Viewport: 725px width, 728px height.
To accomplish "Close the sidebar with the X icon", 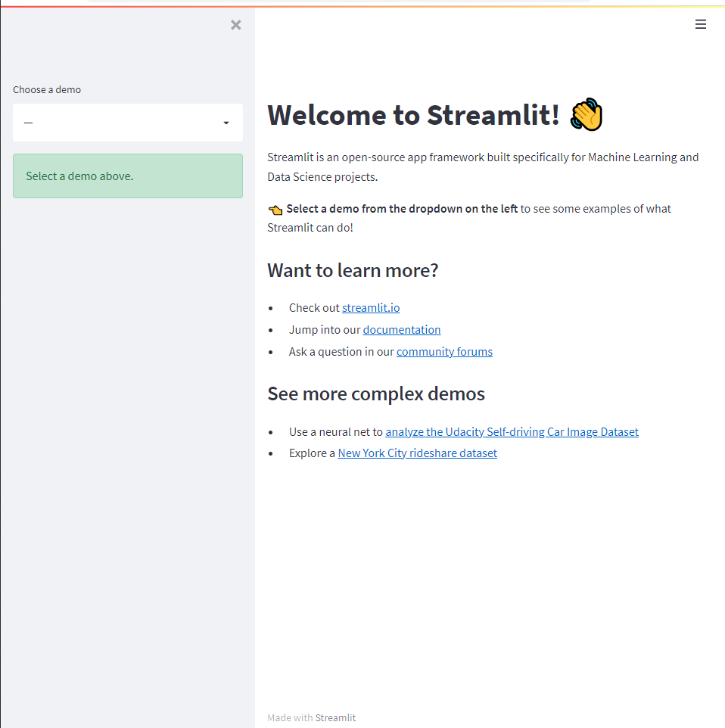I will [x=236, y=25].
